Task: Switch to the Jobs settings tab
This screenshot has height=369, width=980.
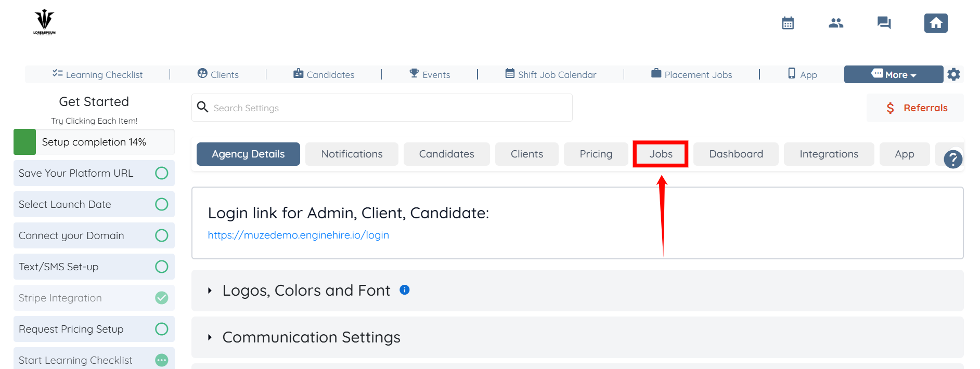Action: pos(661,154)
